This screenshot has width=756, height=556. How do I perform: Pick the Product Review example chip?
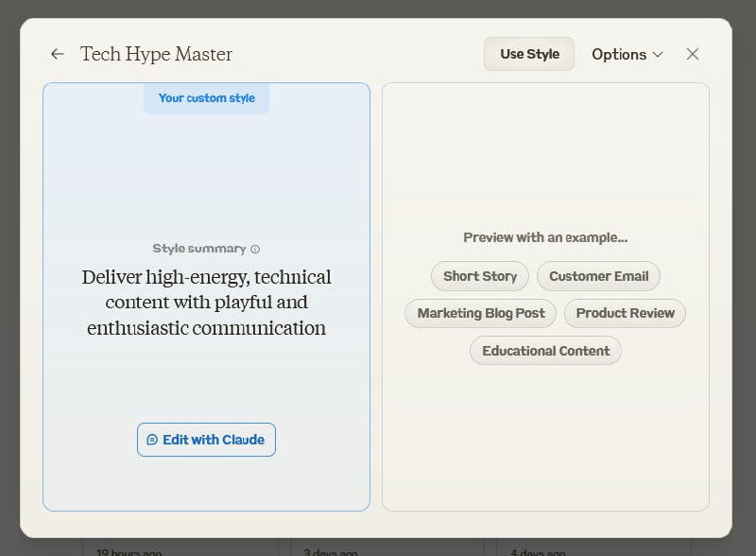[625, 313]
